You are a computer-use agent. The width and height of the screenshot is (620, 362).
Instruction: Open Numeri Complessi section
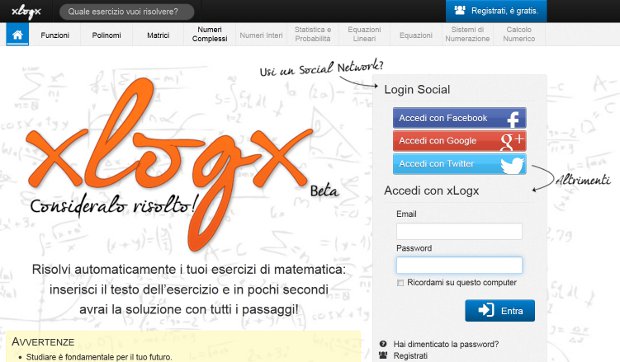(210, 34)
